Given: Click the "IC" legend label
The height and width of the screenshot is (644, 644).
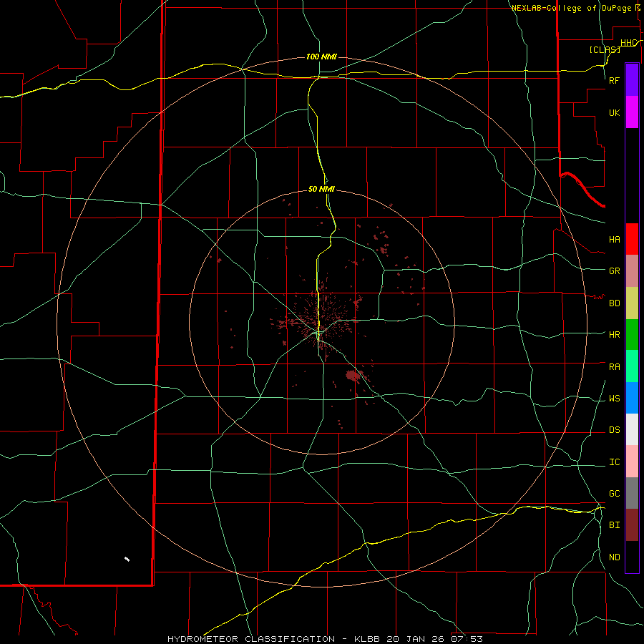Looking at the screenshot, I should click(x=614, y=462).
